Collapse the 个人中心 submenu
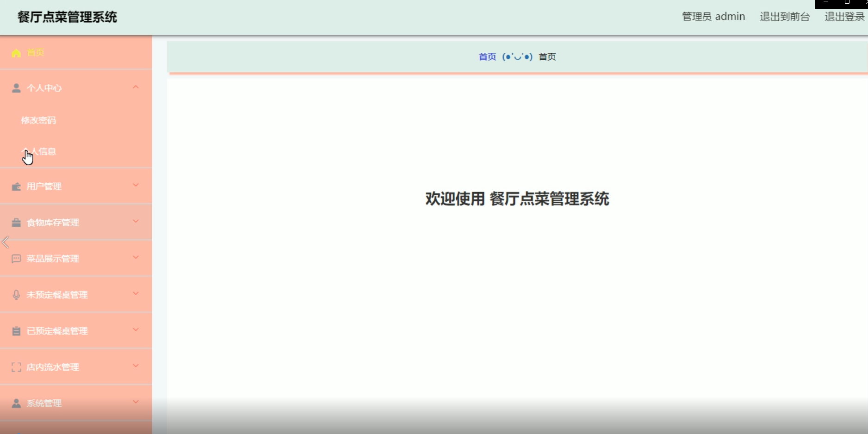The height and width of the screenshot is (434, 868). point(136,87)
